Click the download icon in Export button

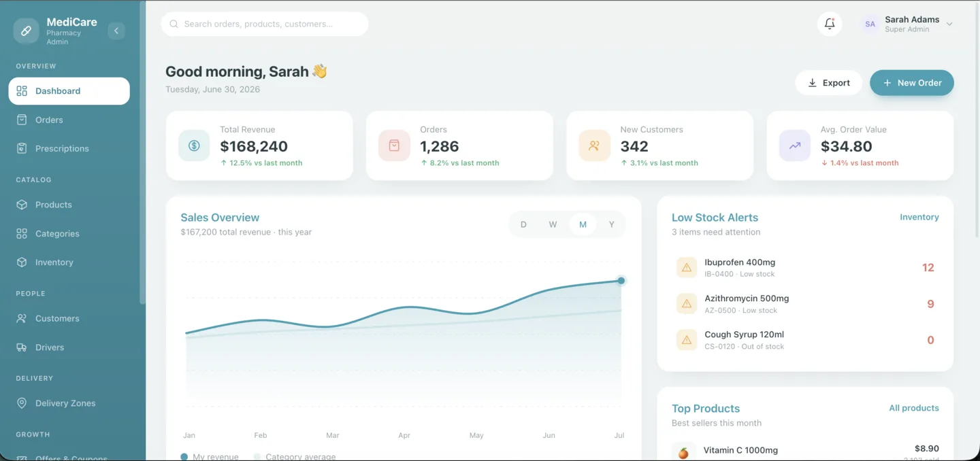coord(812,83)
